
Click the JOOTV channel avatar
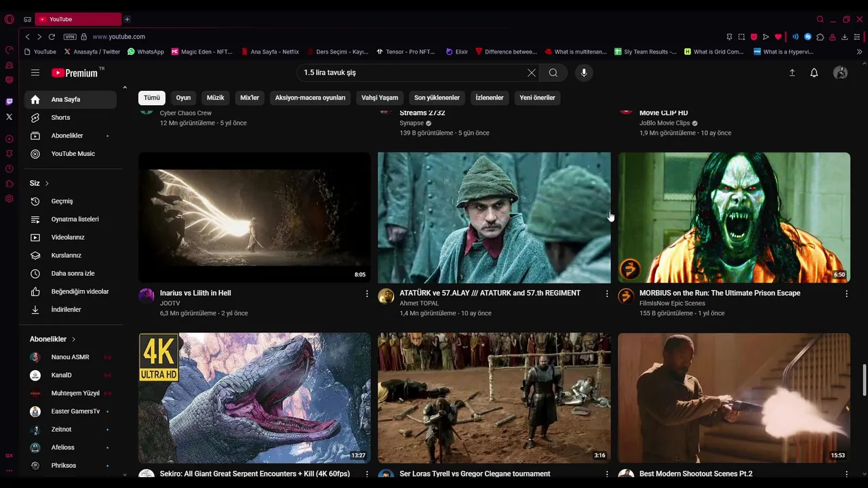[146, 296]
